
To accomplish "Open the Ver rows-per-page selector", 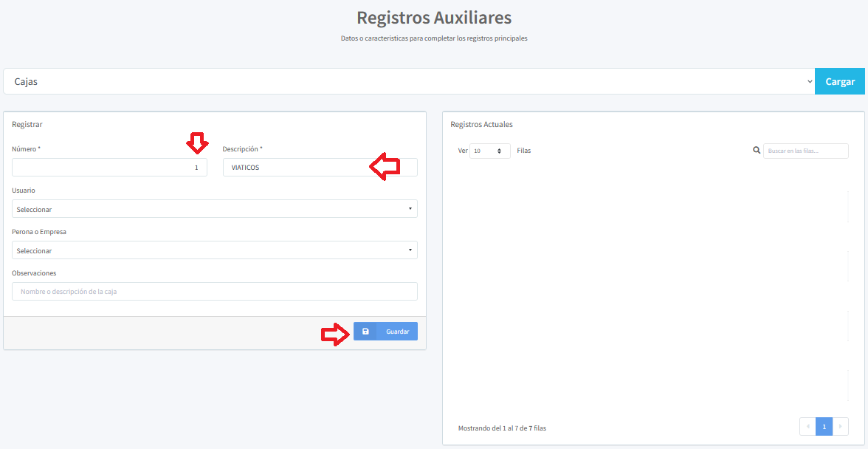I will click(x=489, y=151).
